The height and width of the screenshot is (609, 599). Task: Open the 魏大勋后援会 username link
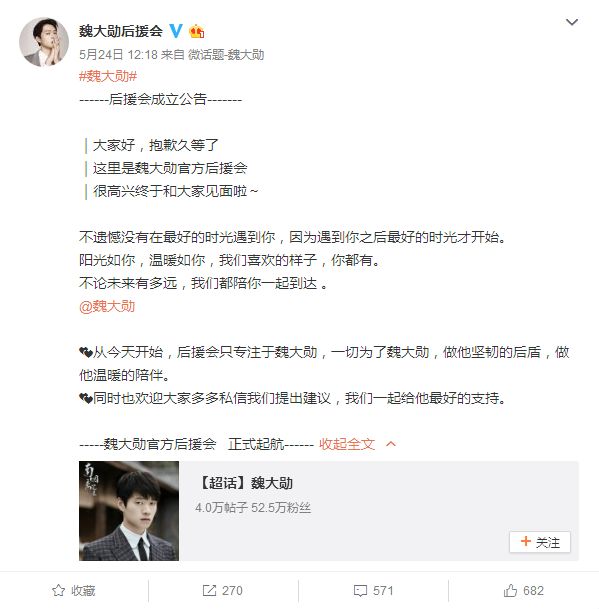(121, 31)
